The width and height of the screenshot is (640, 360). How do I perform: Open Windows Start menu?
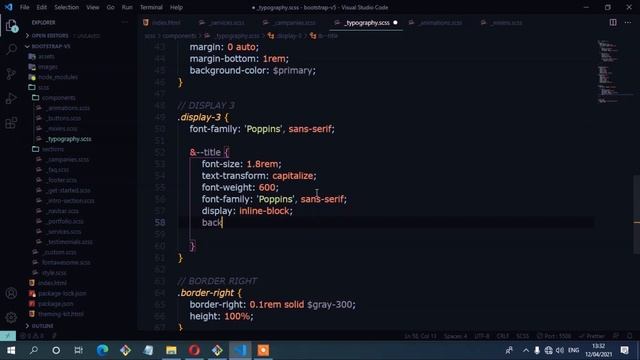click(x=11, y=350)
